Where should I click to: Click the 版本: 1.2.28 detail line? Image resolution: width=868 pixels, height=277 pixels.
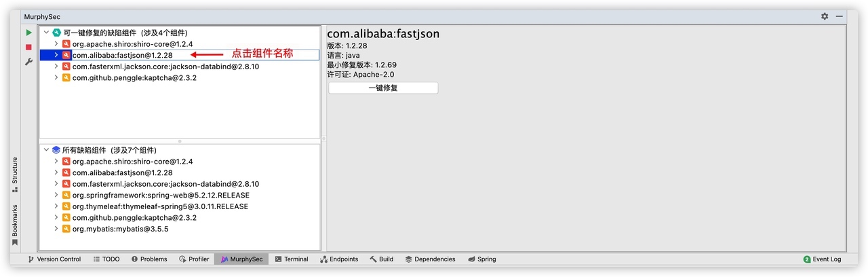(348, 45)
